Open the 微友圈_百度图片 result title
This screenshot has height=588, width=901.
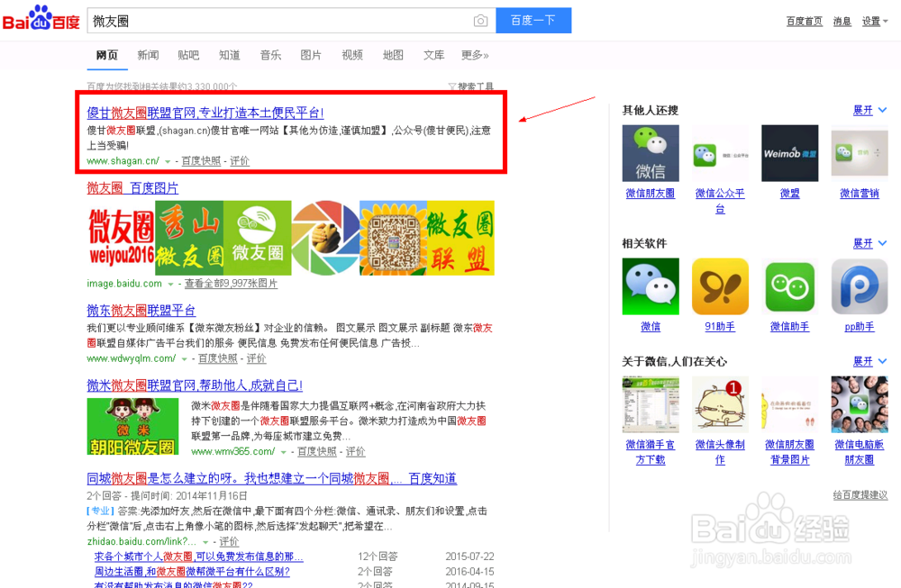(132, 188)
